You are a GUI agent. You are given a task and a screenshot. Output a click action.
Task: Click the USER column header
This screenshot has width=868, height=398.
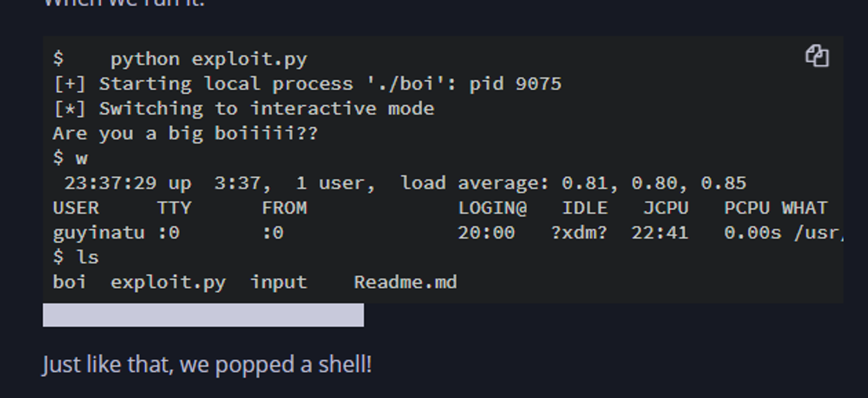pos(76,208)
